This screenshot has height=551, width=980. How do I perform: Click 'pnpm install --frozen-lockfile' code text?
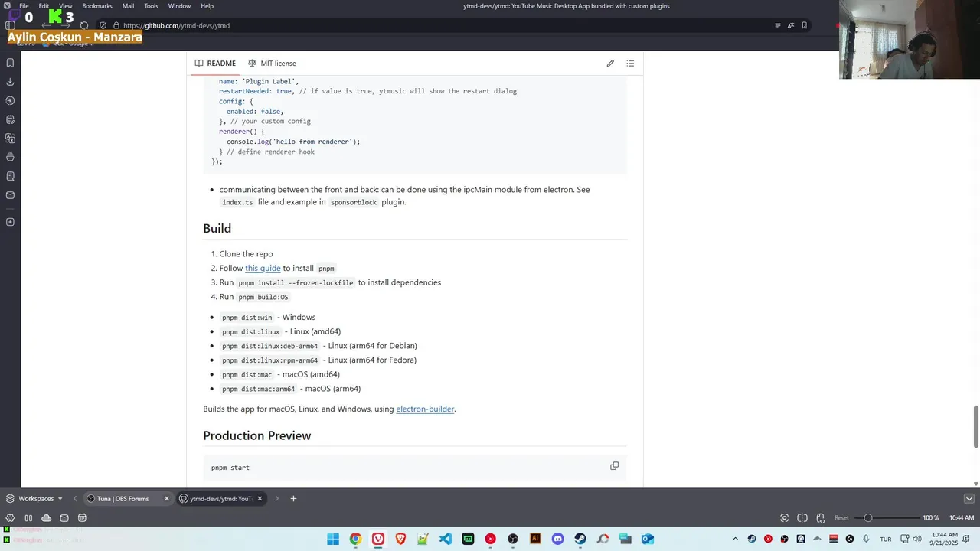296,282
